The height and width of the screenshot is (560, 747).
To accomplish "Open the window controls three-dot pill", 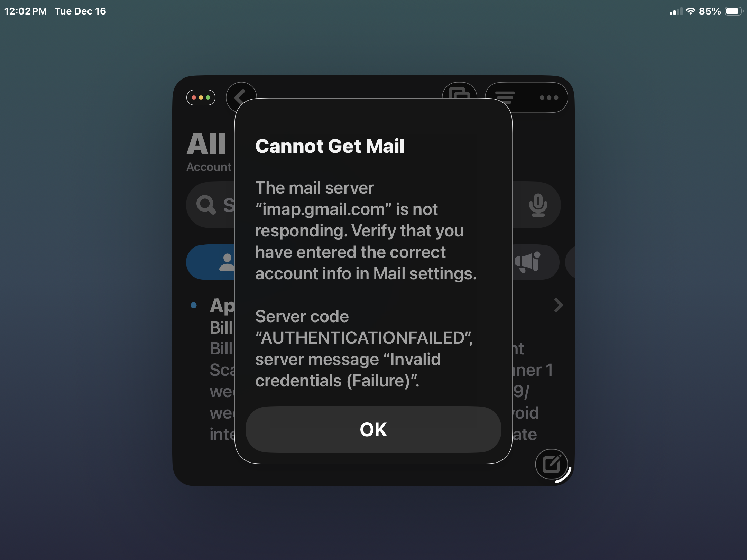I will tap(201, 97).
